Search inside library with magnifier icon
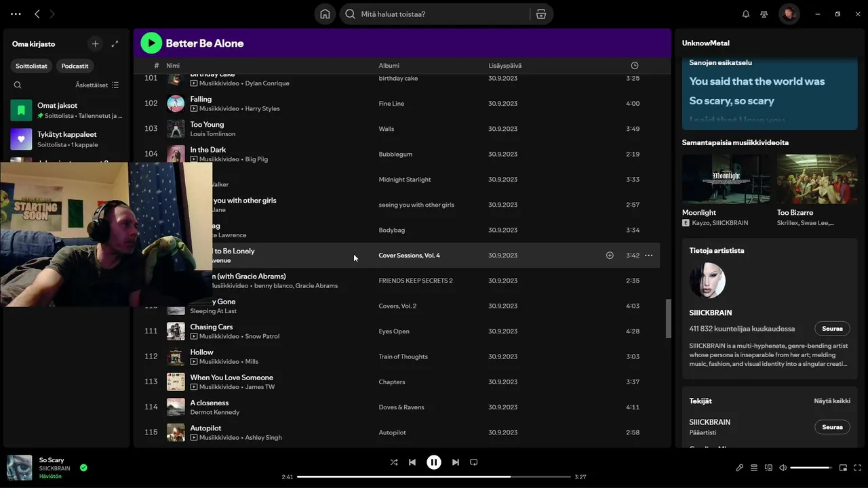This screenshot has width=868, height=488. click(x=18, y=85)
